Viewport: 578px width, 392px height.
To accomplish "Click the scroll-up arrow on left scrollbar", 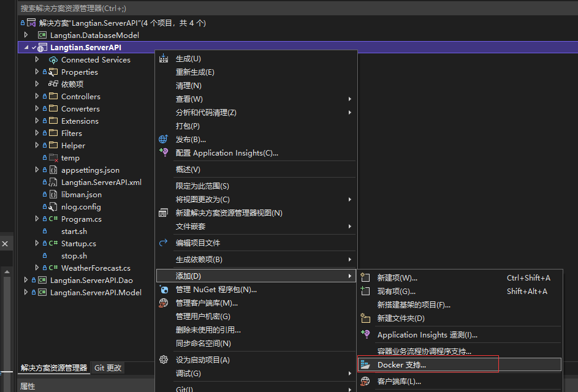I will pos(7,271).
